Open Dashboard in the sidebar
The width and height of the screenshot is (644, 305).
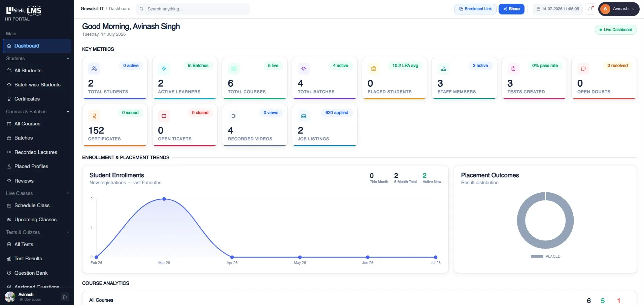tap(37, 46)
